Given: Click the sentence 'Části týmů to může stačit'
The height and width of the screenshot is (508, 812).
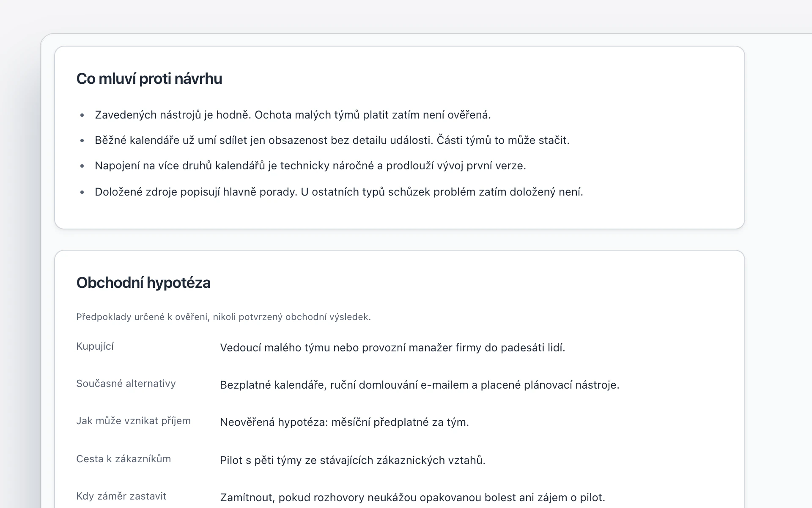Looking at the screenshot, I should (x=503, y=140).
